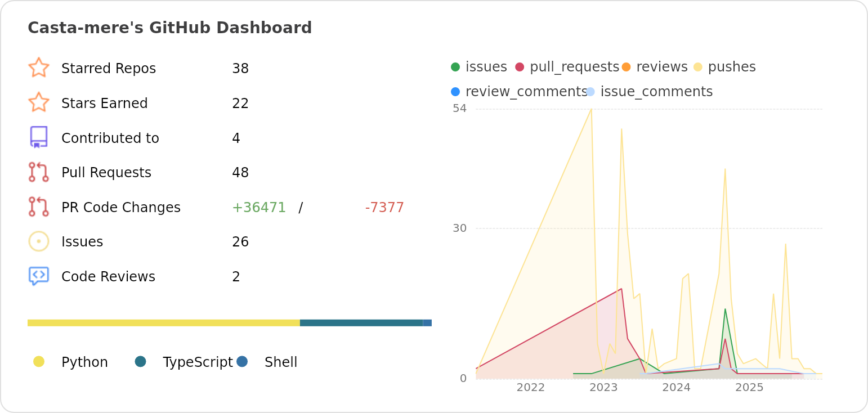Click the TypeScript language color dot
868x413 pixels.
[141, 362]
